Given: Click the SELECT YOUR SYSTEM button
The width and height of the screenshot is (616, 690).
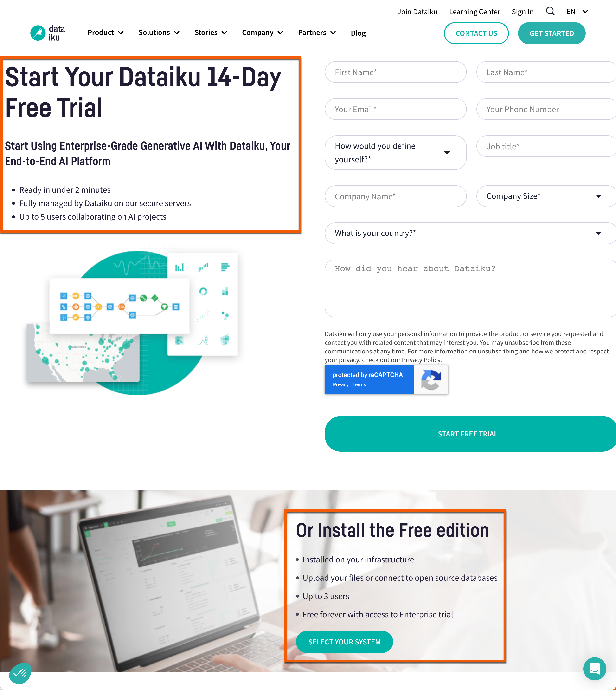Looking at the screenshot, I should coord(344,642).
